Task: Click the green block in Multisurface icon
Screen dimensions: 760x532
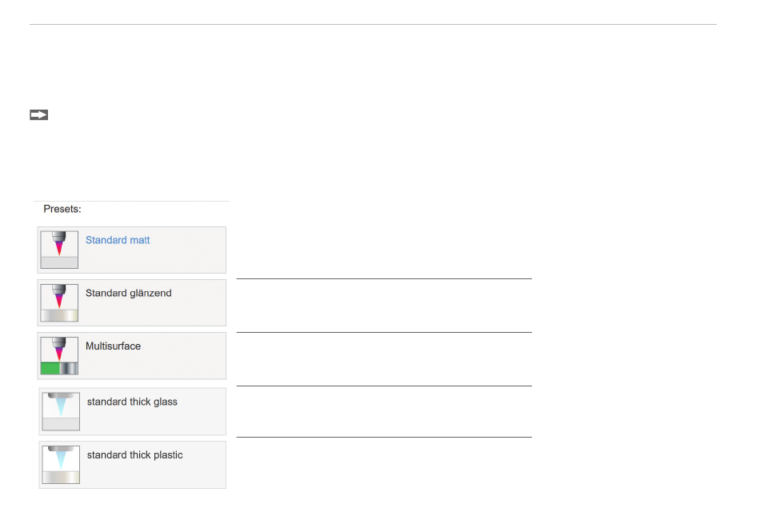Action: 50,368
